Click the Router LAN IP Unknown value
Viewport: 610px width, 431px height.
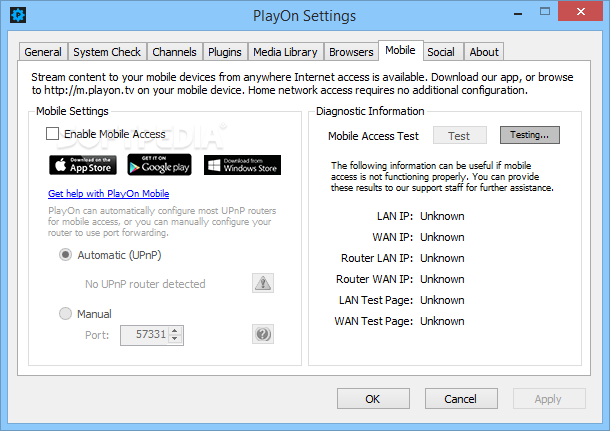click(x=442, y=258)
